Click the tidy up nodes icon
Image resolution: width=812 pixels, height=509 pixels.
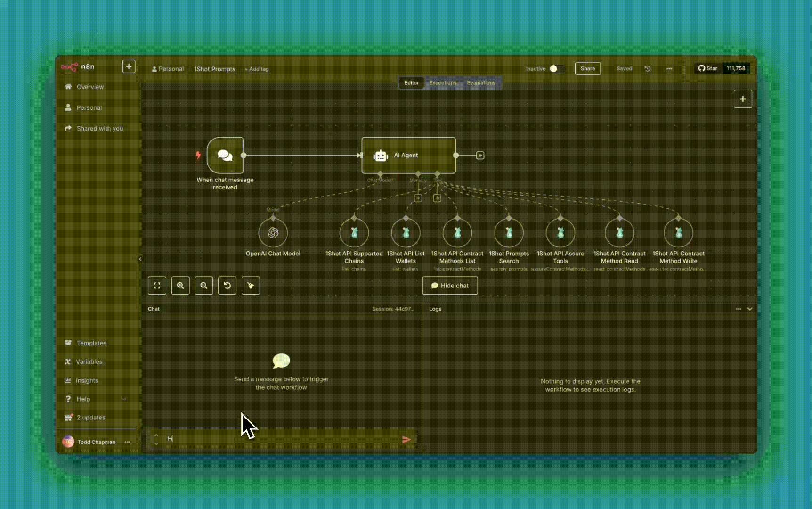pos(251,286)
